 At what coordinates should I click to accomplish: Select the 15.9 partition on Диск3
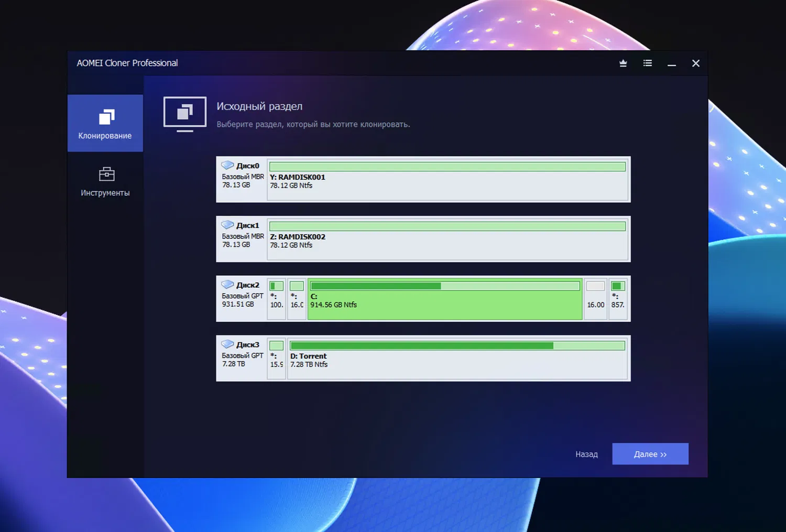(x=277, y=359)
